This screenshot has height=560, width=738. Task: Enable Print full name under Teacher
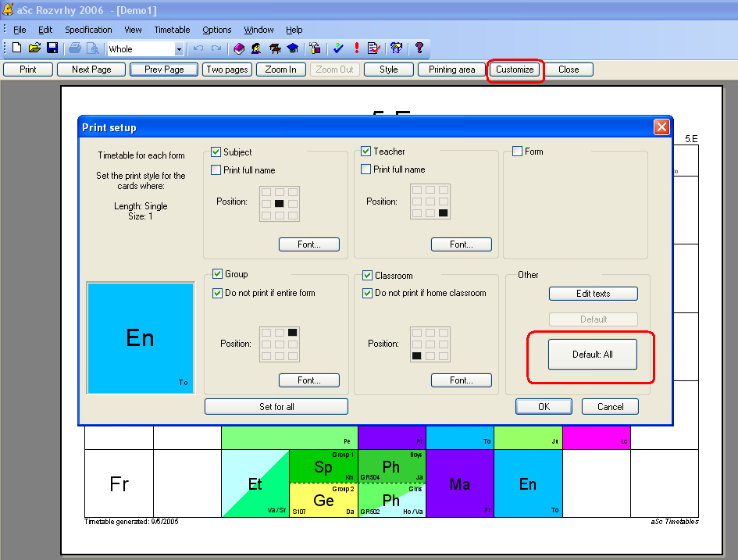point(366,169)
